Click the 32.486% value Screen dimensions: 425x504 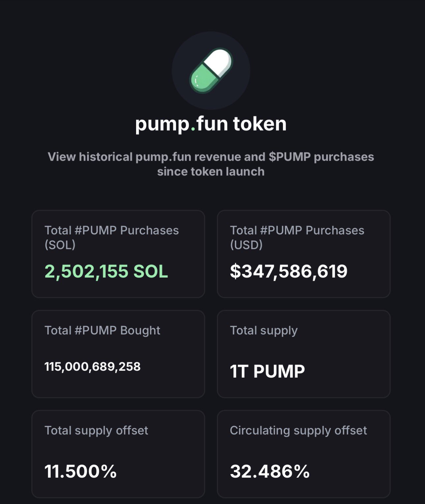click(270, 471)
